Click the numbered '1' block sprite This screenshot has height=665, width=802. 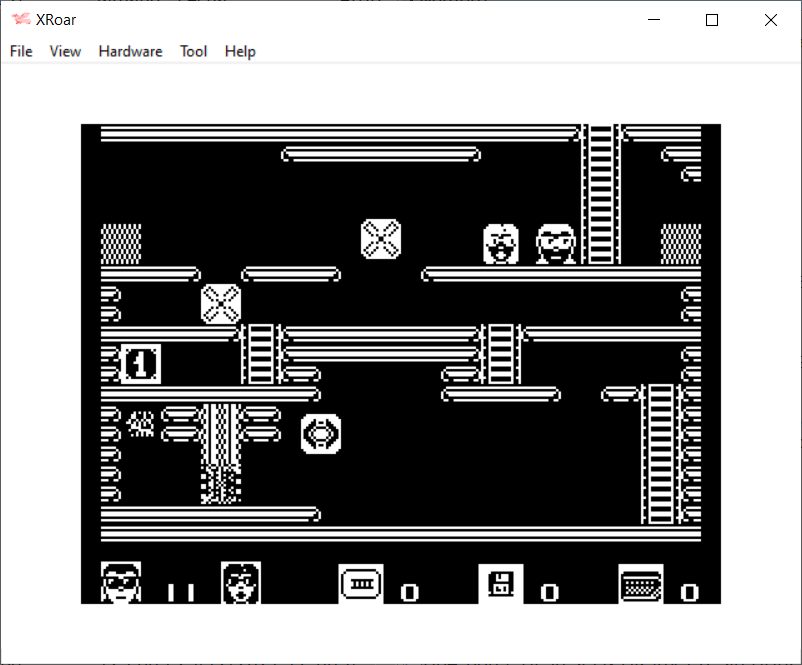click(x=140, y=363)
